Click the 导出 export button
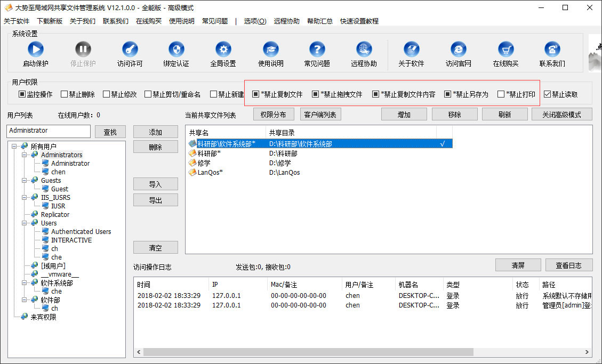 tap(155, 199)
